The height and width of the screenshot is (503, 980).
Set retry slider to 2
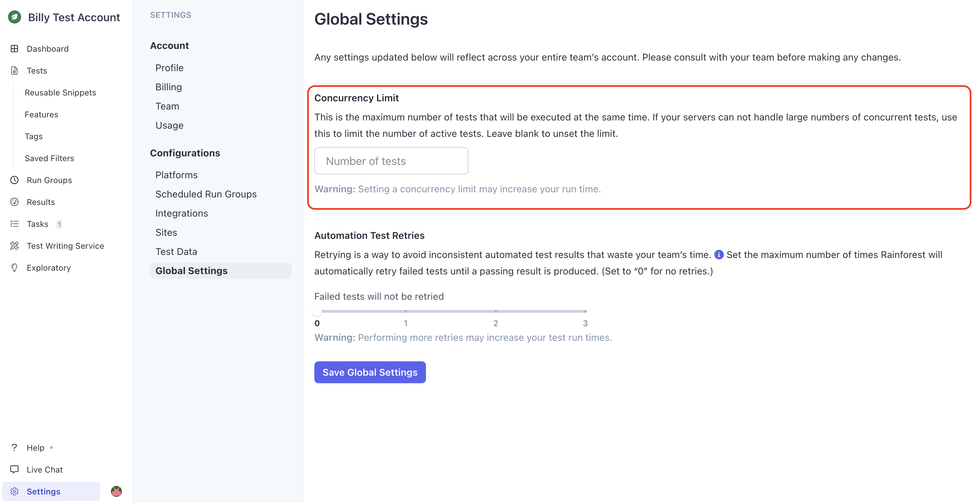[x=495, y=311]
